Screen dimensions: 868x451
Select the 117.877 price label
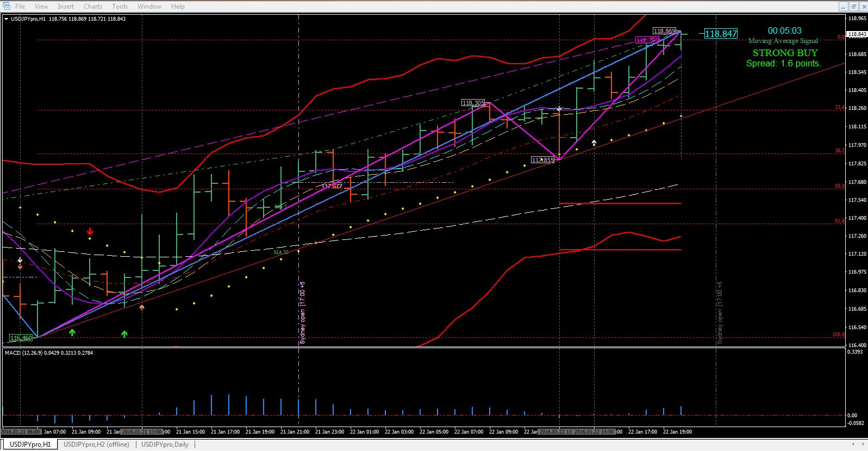[332, 186]
